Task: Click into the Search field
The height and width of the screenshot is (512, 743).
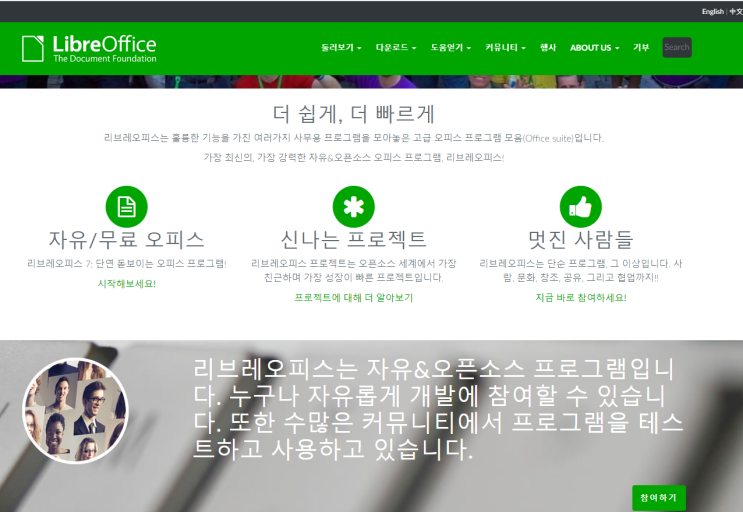Action: pyautogui.click(x=677, y=47)
